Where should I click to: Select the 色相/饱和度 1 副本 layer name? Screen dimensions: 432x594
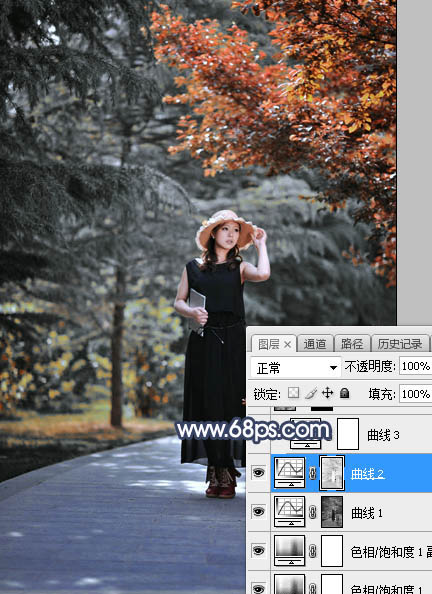pyautogui.click(x=391, y=552)
